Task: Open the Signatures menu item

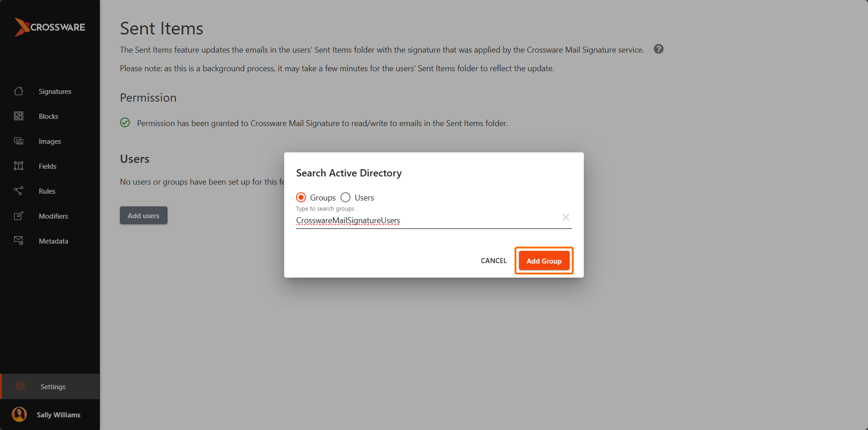Action: [x=55, y=91]
